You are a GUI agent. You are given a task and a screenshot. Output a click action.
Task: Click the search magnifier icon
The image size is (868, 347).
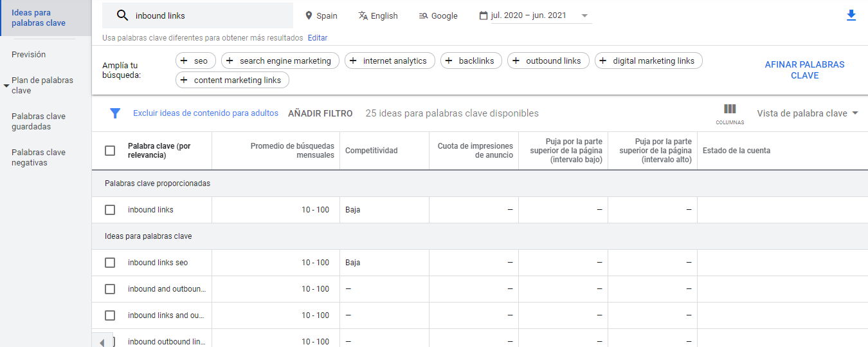122,15
